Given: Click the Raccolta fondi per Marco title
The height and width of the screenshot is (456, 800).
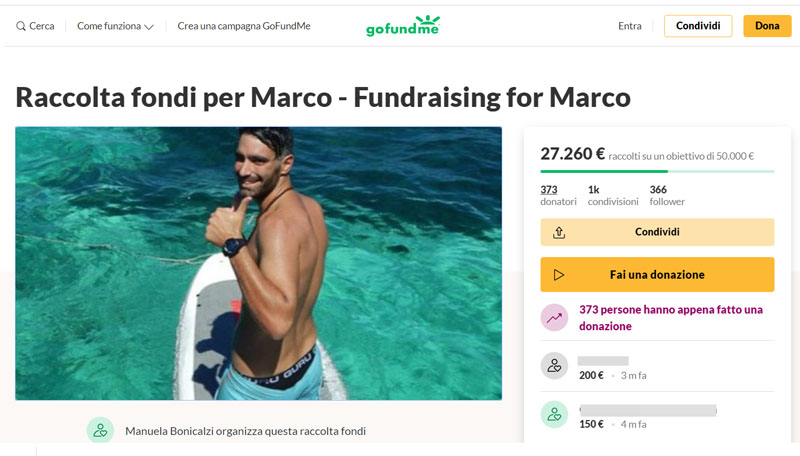Looking at the screenshot, I should coord(322,97).
